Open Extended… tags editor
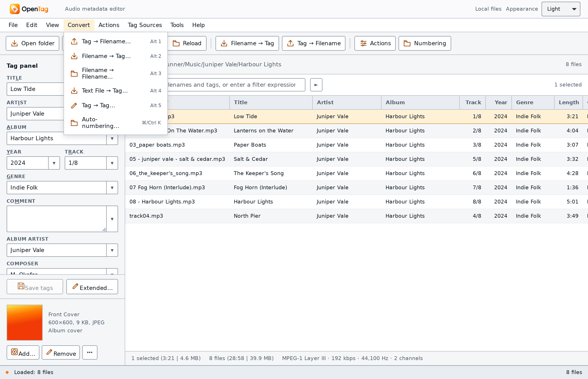This screenshot has width=588, height=379. click(x=92, y=286)
